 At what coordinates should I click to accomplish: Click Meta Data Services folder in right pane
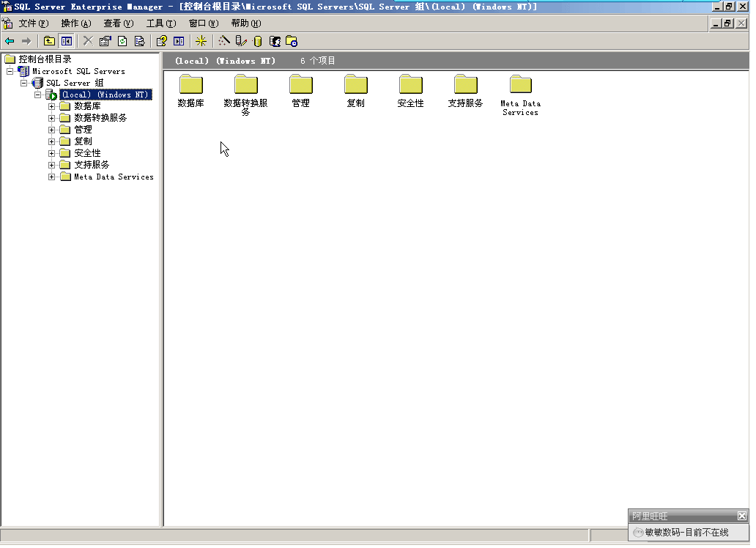pyautogui.click(x=521, y=84)
